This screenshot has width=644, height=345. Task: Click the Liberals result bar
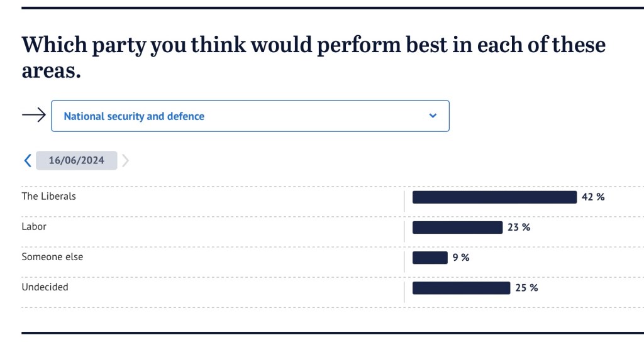coord(494,197)
